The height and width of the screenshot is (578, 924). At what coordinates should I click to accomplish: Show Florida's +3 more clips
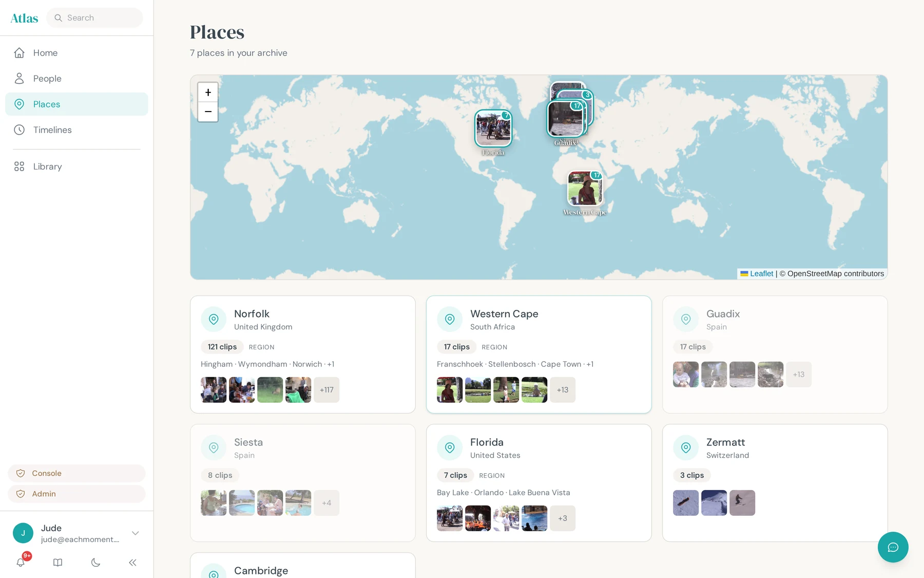point(563,518)
